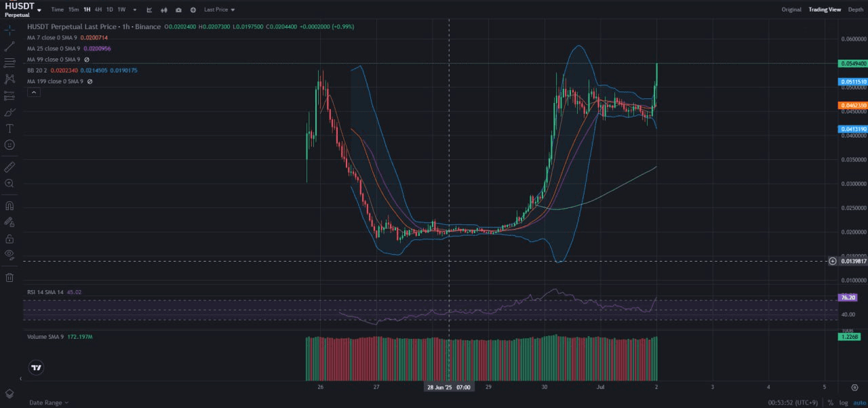The width and height of the screenshot is (868, 408).
Task: Toggle stay in drawing mode pencil-lock
Action: click(9, 222)
